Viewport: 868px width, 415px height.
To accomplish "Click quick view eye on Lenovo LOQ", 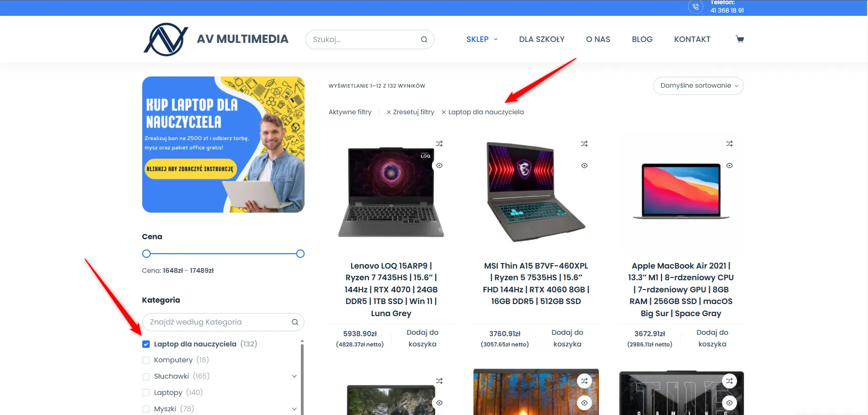I will coord(439,166).
